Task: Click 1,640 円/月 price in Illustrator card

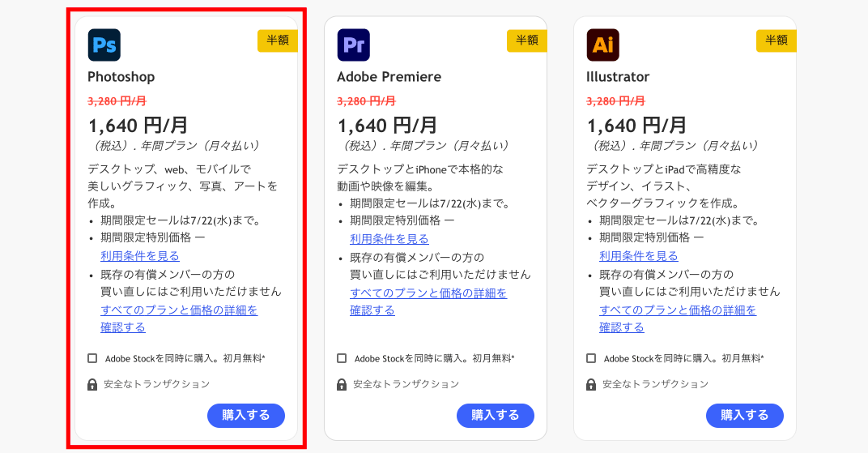Action: [636, 126]
